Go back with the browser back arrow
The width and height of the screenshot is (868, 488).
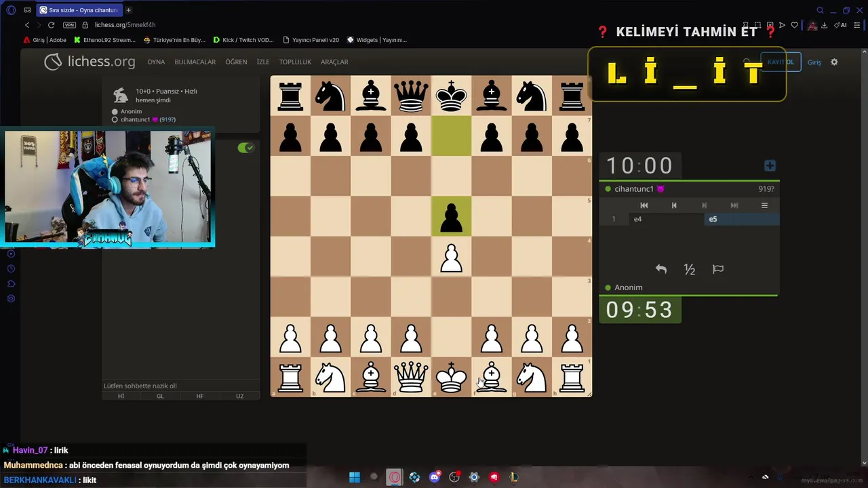tap(27, 25)
